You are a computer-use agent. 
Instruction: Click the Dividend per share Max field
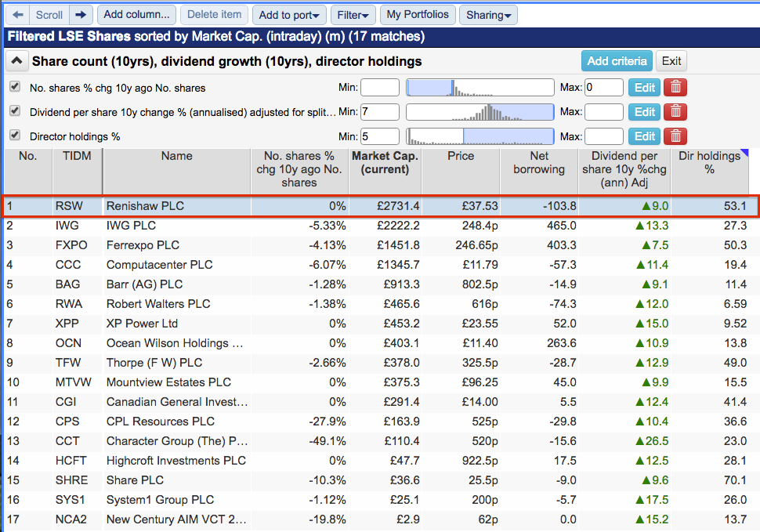604,112
